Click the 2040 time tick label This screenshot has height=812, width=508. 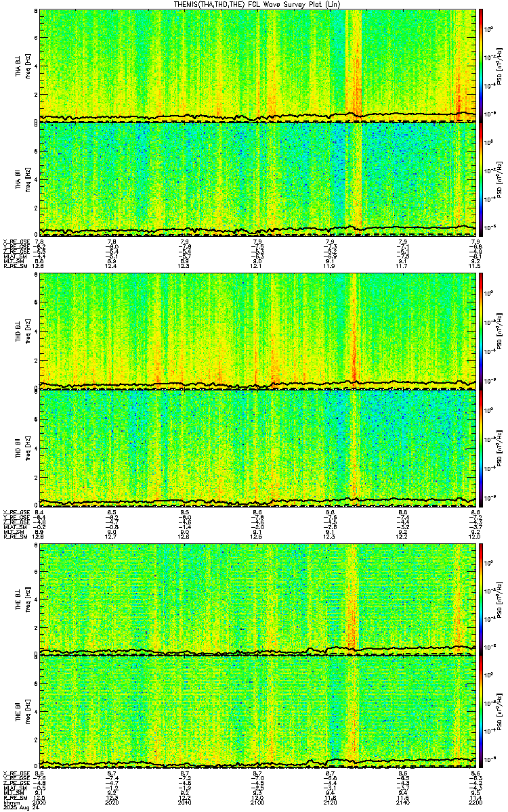(186, 803)
